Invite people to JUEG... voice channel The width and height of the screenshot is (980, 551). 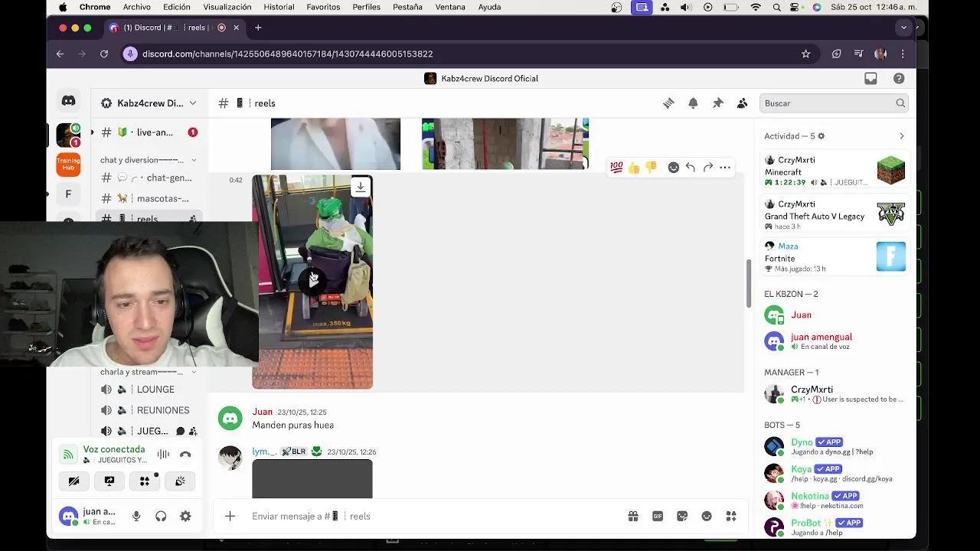coord(193,431)
